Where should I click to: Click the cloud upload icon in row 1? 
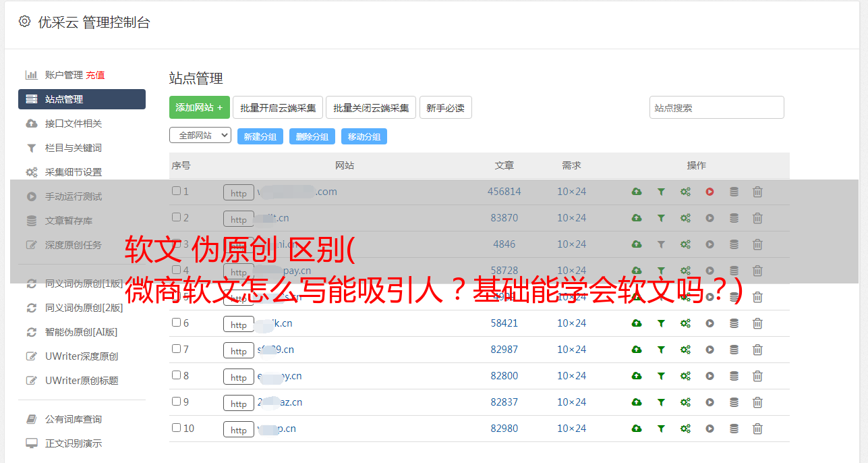pyautogui.click(x=637, y=192)
